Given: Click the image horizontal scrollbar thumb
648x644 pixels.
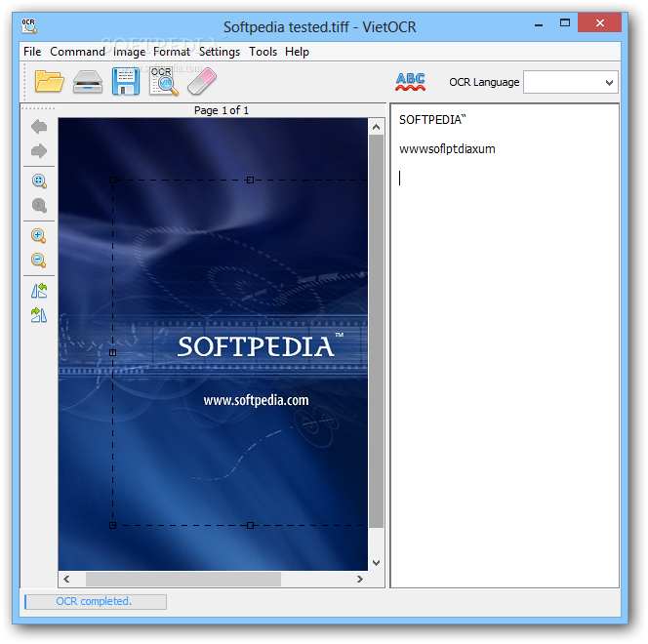Looking at the screenshot, I should click(x=183, y=580).
